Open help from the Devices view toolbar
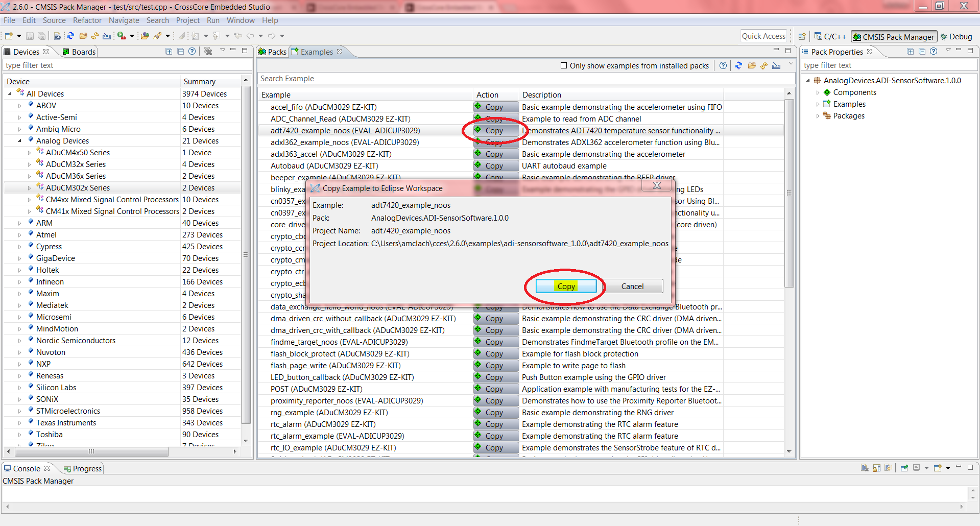980x526 pixels. pos(192,51)
